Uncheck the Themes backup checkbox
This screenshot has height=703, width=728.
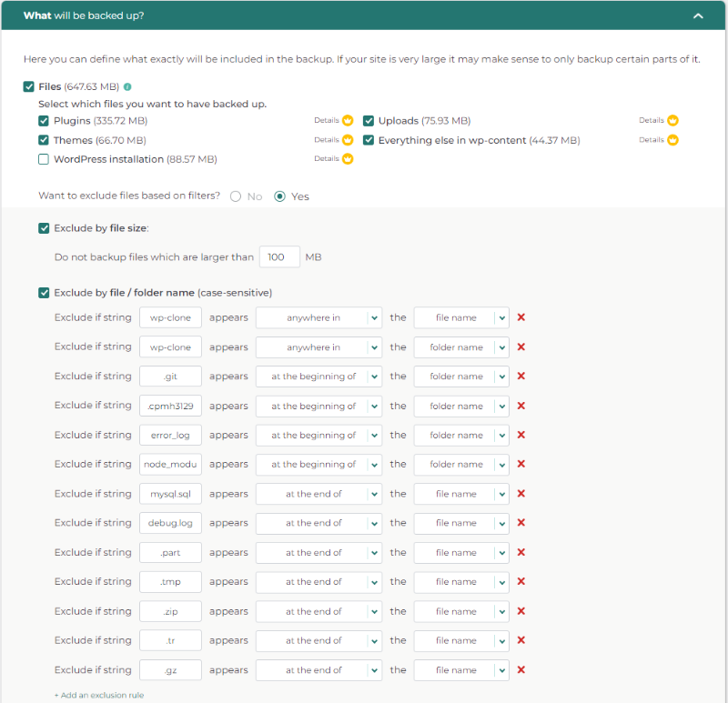[x=44, y=140]
